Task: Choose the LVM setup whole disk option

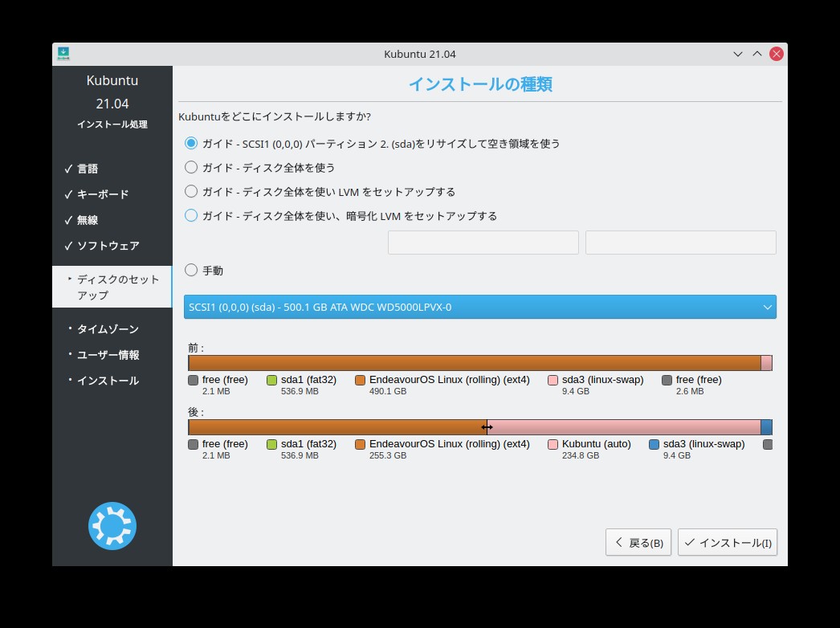Action: [191, 192]
